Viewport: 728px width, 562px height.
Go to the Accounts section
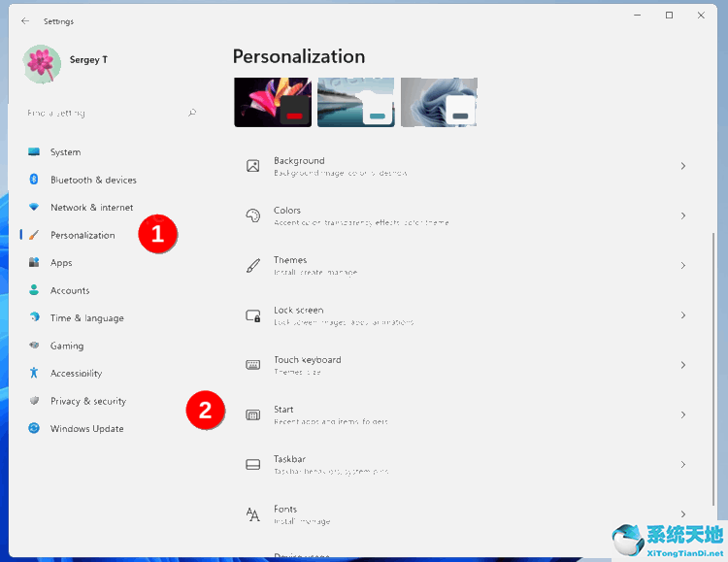70,290
